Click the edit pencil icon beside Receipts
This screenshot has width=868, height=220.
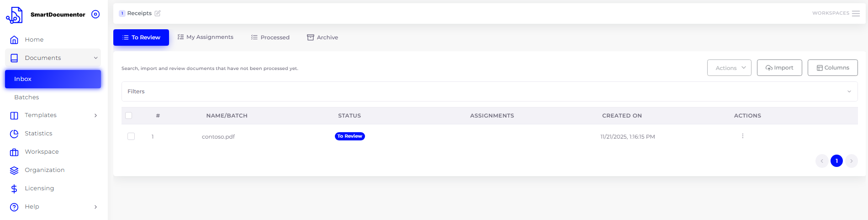point(158,13)
